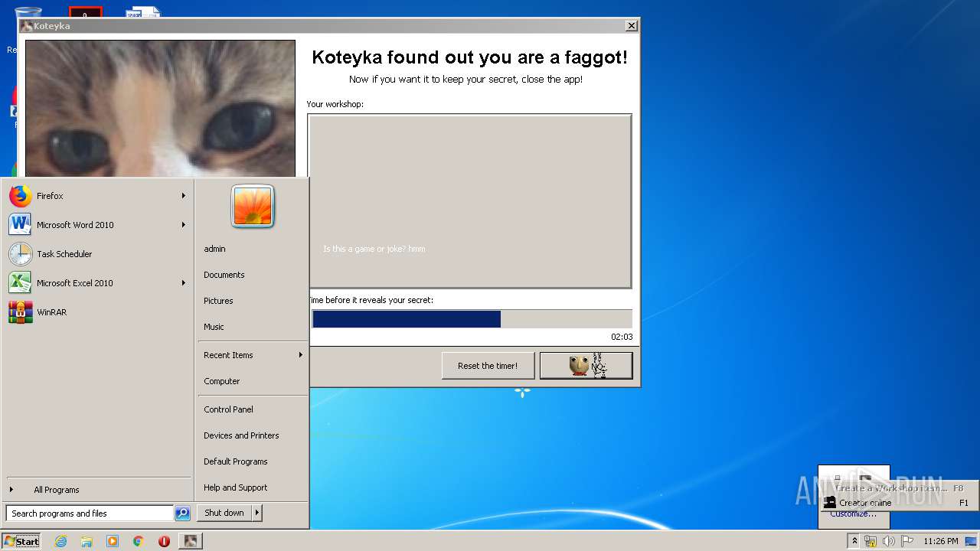
Task: Select the Koteyka cat taskbar button
Action: pos(191,541)
